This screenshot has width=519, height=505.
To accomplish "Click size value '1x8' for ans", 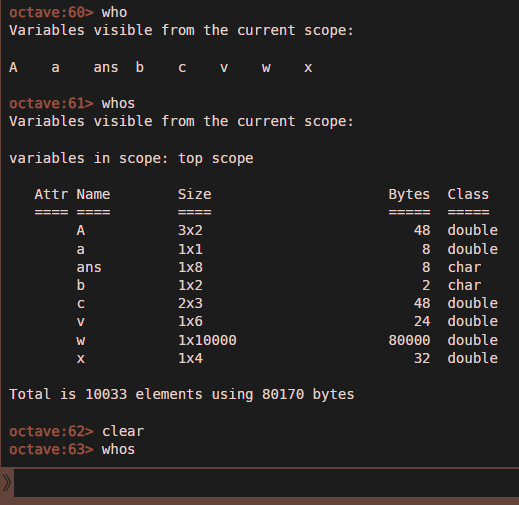I will pyautogui.click(x=190, y=267).
